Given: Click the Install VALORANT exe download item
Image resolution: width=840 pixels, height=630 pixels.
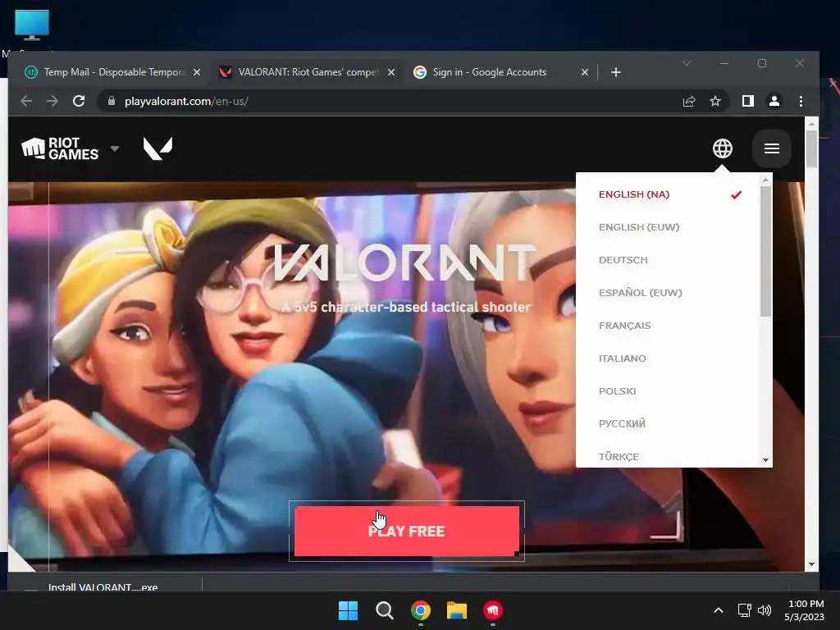Looking at the screenshot, I should point(103,587).
